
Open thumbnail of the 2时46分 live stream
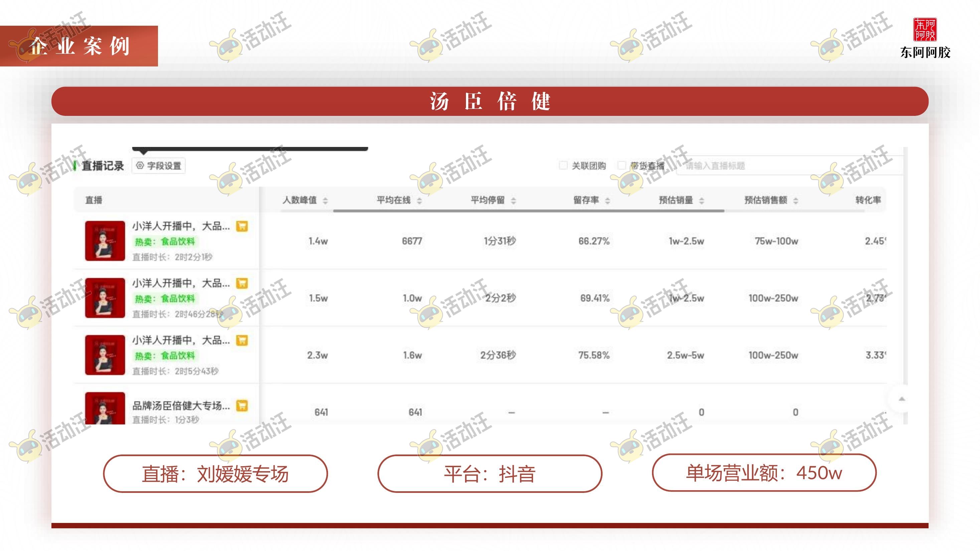coord(105,298)
